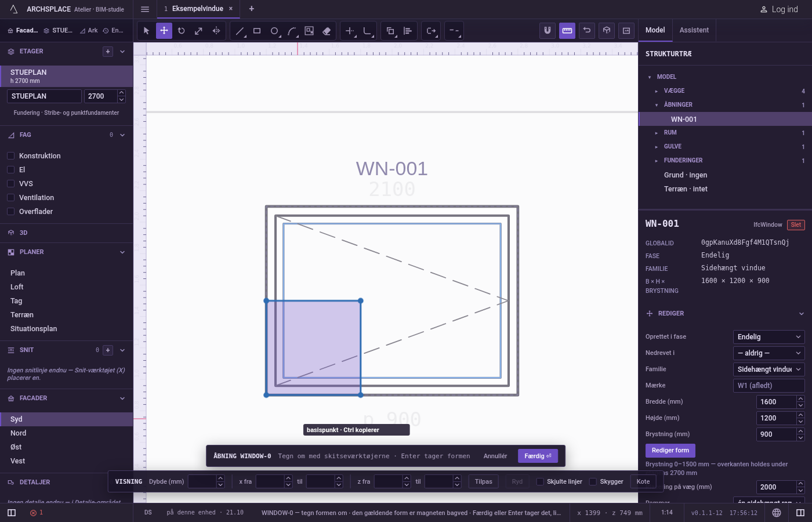The height and width of the screenshot is (522, 812).
Task: Select the Arc drawing tool
Action: pyautogui.click(x=292, y=31)
